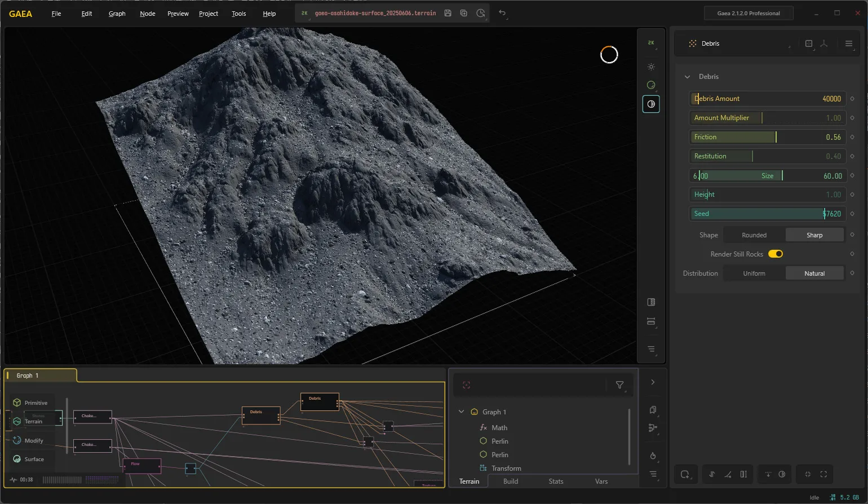Open the viewport sun lighting icon

(651, 67)
